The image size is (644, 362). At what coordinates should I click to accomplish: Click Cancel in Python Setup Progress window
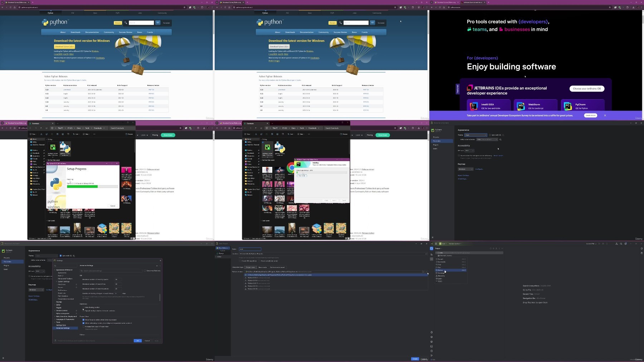coord(113,206)
